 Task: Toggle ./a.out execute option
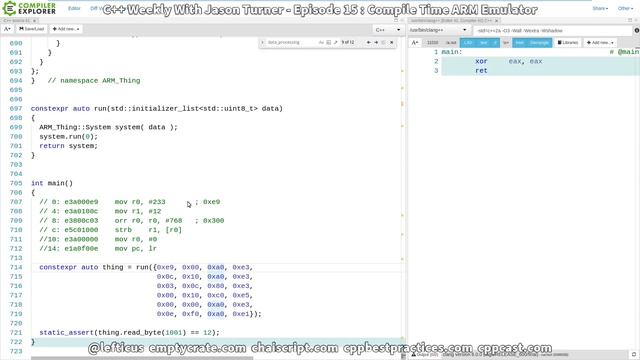click(451, 42)
